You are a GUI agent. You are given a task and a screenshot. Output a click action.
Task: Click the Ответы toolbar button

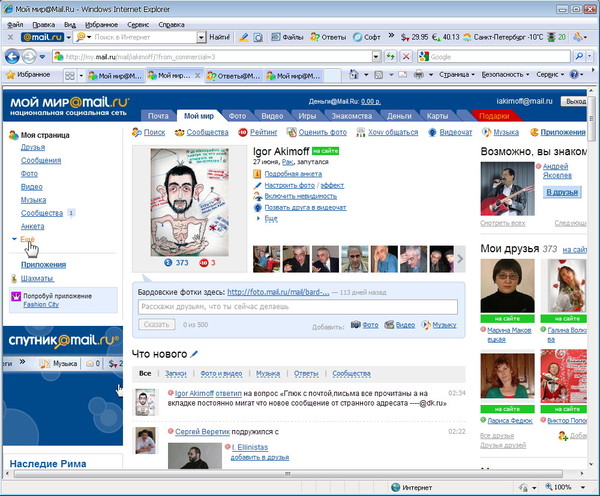(328, 37)
